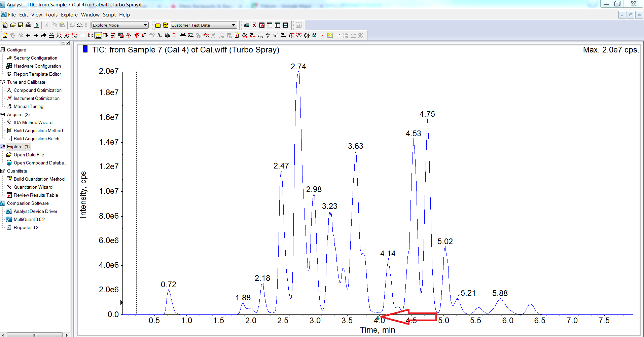Click the truck icon in the toolbar
This screenshot has width=644, height=337.
pos(247,25)
